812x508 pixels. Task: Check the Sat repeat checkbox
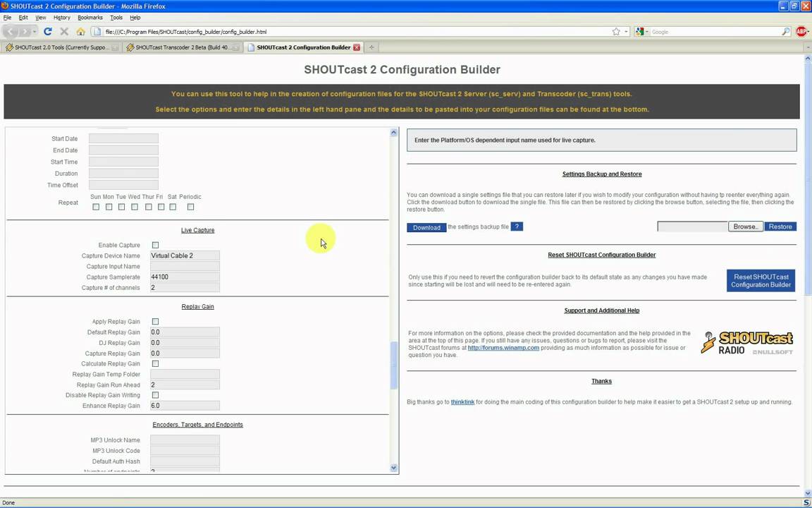tap(173, 207)
